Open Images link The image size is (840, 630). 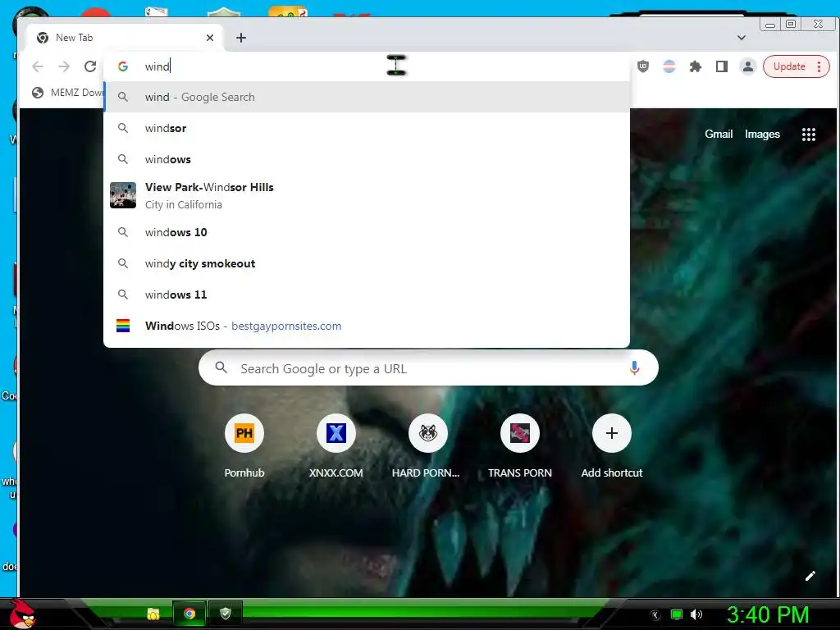pos(762,134)
